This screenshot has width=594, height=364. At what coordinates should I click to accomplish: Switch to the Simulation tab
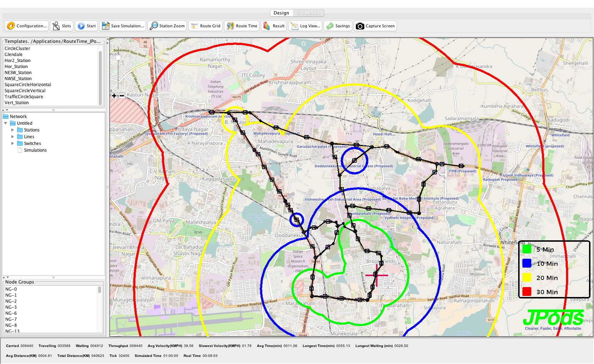pyautogui.click(x=309, y=13)
